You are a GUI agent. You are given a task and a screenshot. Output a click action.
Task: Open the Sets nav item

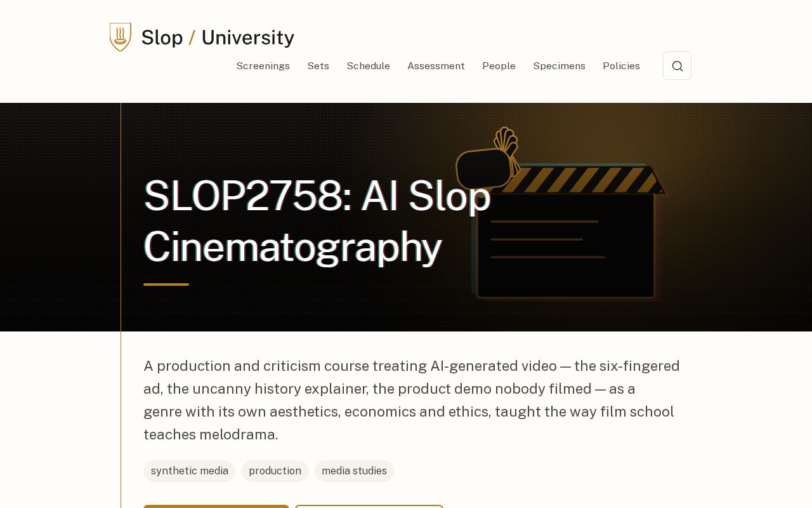pos(318,66)
